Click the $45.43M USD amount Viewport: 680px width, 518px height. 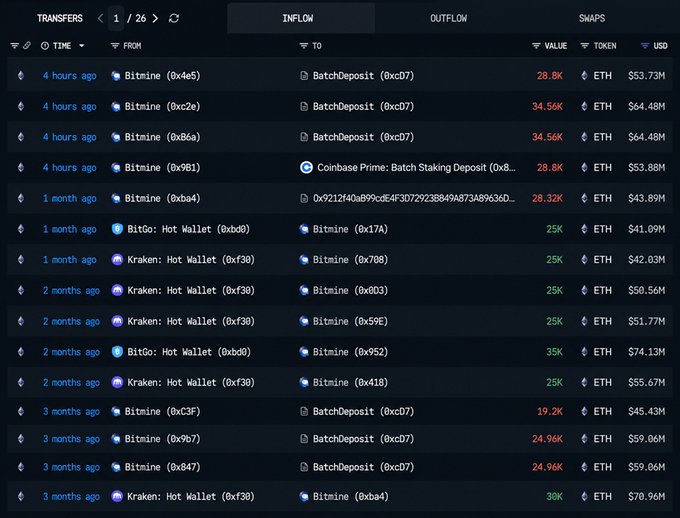coord(646,411)
